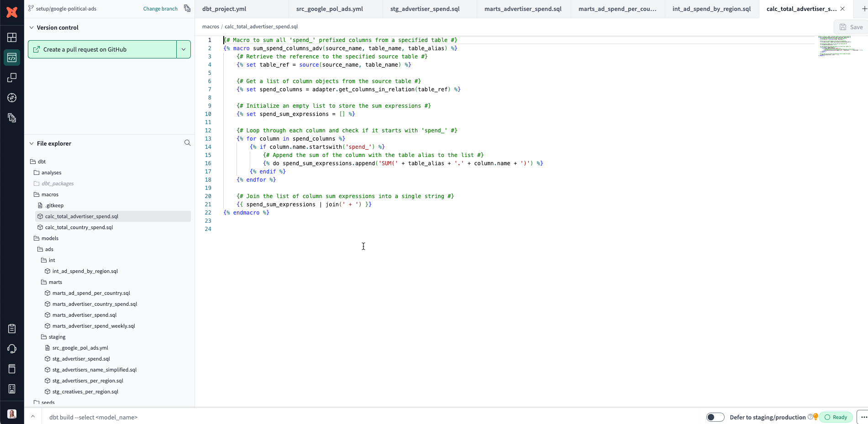Open marts_advertiser_spend_weekly.sql in file tree
868x424 pixels.
[94, 326]
